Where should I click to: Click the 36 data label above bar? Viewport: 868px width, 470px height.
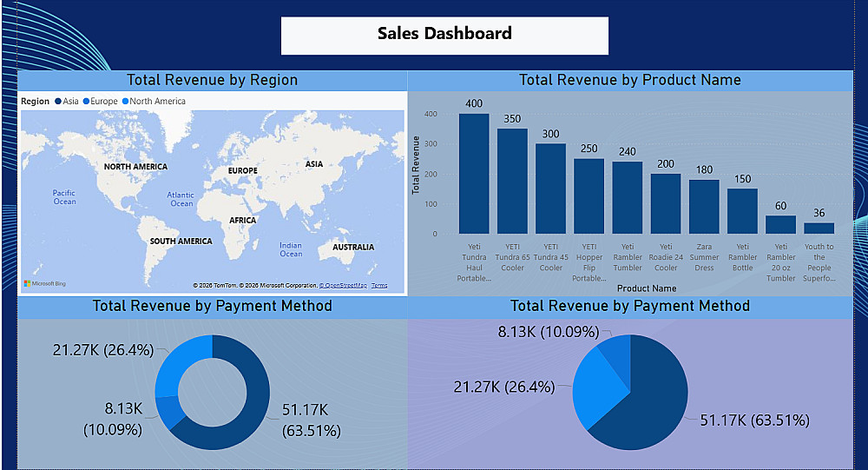pos(819,213)
